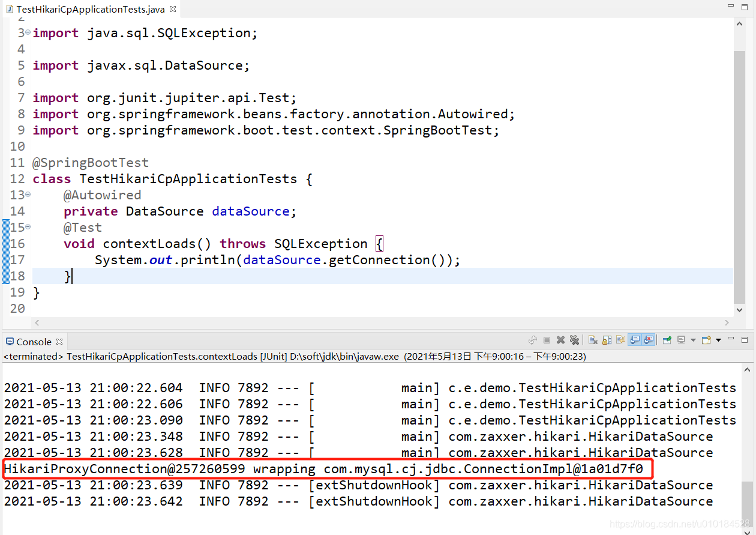Click the editor horizontal scrollbar
The height and width of the screenshot is (535, 756).
point(382,323)
